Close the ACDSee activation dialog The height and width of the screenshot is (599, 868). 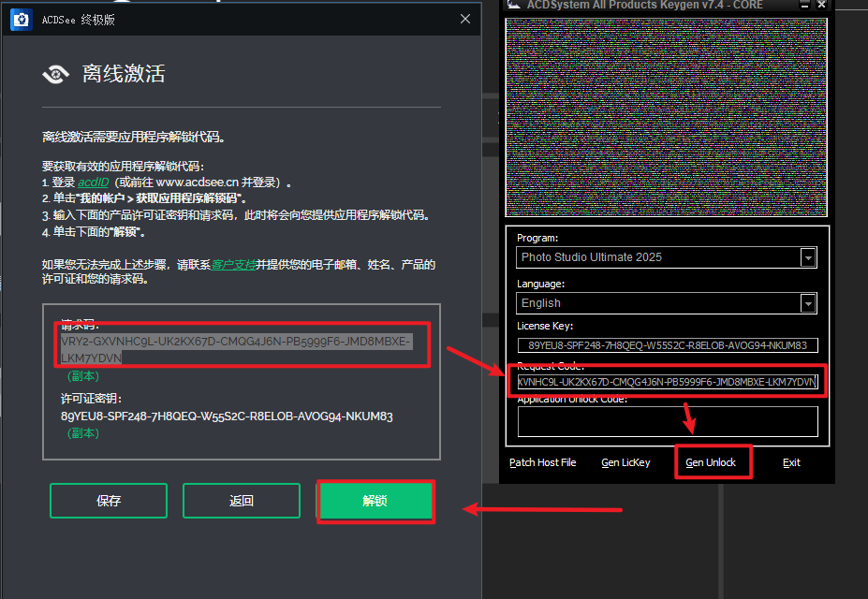(x=465, y=20)
